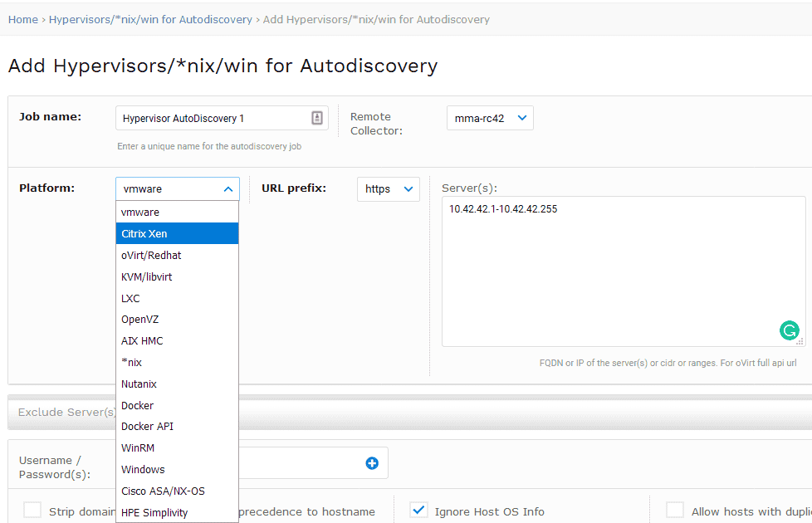This screenshot has width=812, height=523.
Task: Open the Remote Collector mma-rc42 dropdown
Action: (490, 118)
